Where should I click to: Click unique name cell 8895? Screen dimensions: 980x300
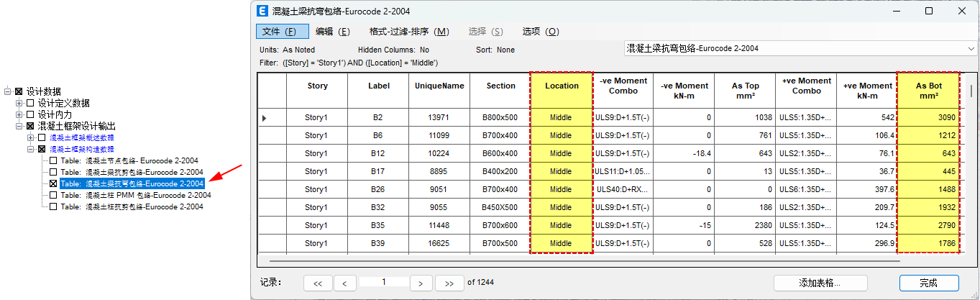[x=439, y=171]
